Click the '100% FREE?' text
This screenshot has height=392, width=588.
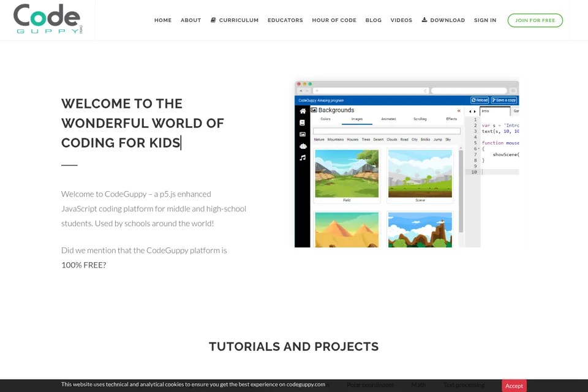coord(84,265)
